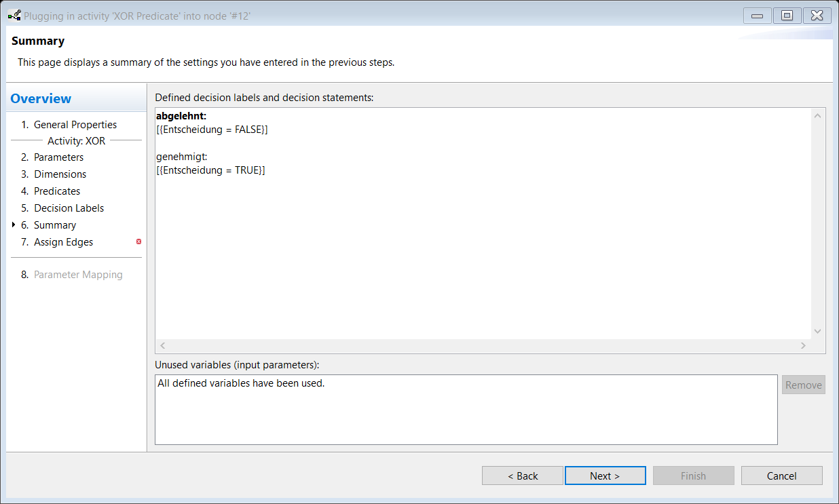The height and width of the screenshot is (504, 839).
Task: Click the right arrow of the horizontal scrollbar
Action: point(803,346)
